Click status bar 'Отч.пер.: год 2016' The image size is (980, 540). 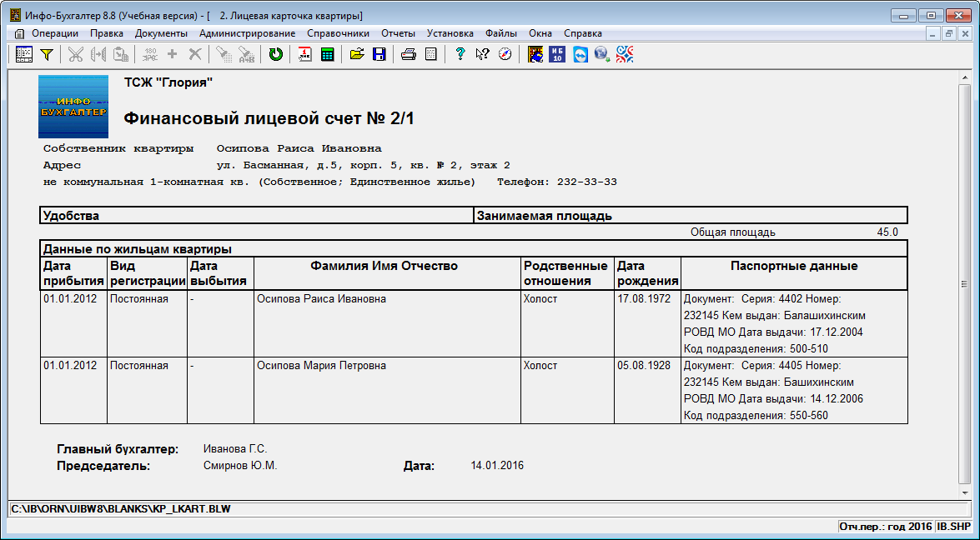click(x=886, y=527)
